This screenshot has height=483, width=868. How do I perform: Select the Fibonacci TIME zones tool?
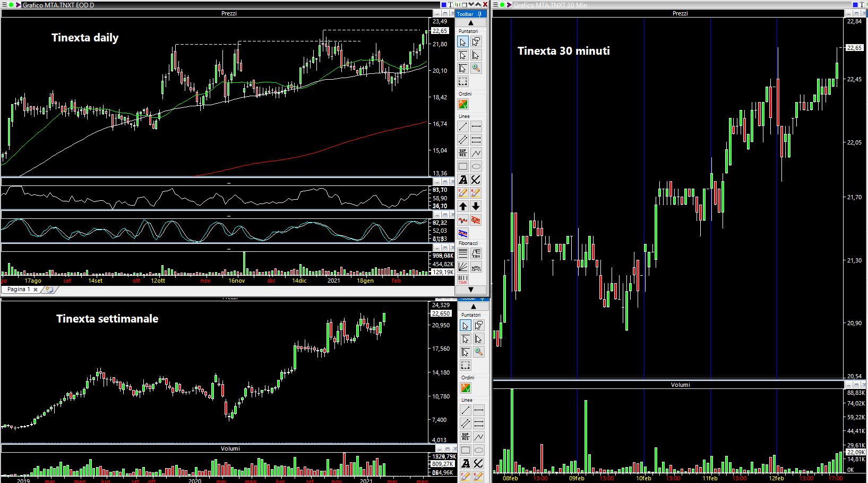coord(463,279)
